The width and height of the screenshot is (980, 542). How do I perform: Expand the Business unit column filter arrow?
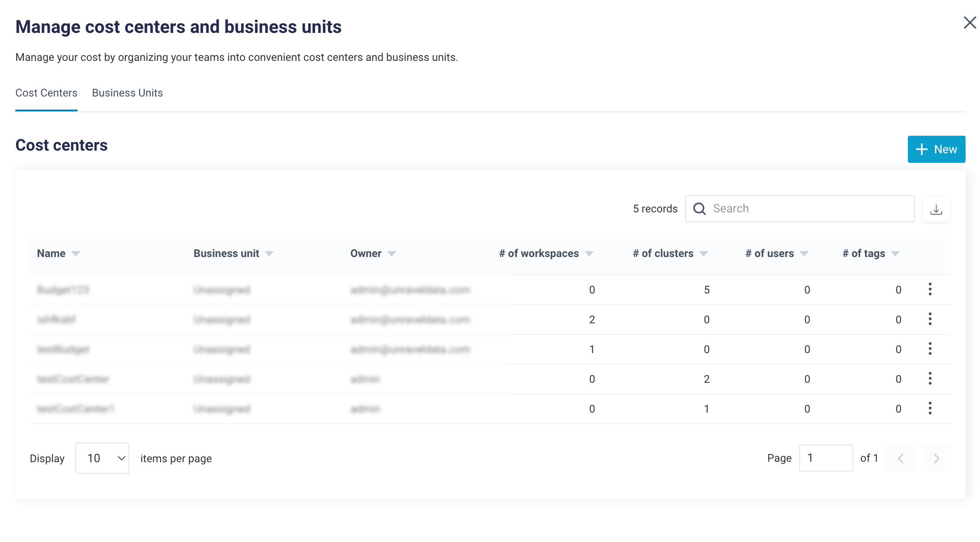pyautogui.click(x=269, y=254)
